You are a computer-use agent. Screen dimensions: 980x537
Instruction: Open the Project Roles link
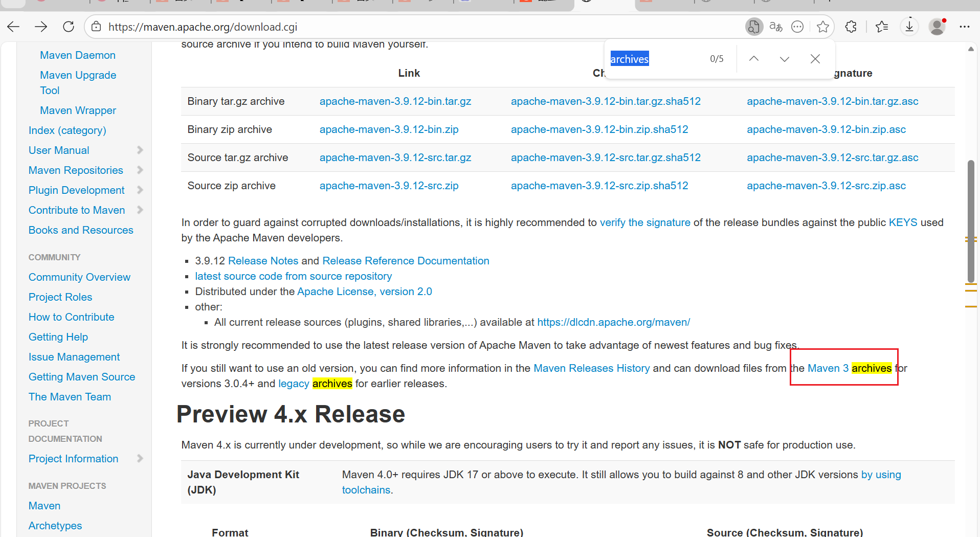[60, 297]
